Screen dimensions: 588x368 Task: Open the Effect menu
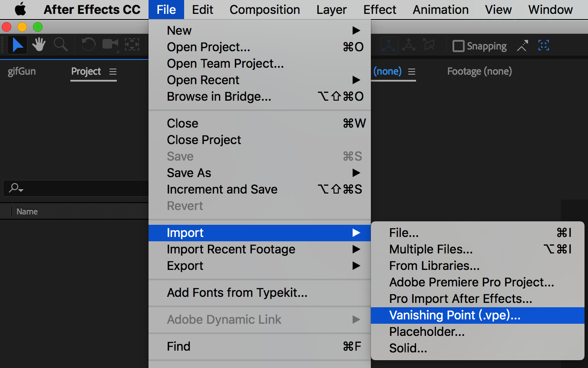coord(380,10)
